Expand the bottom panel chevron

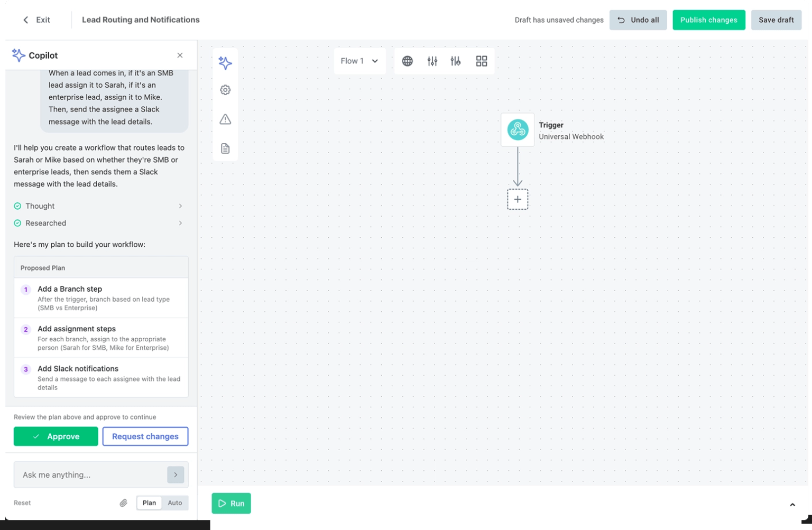[x=792, y=505]
